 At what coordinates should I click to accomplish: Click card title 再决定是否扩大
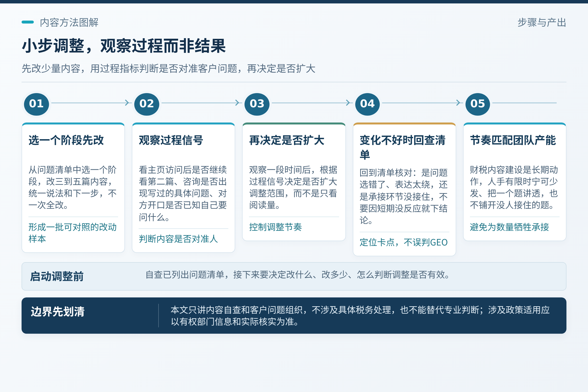(x=287, y=140)
